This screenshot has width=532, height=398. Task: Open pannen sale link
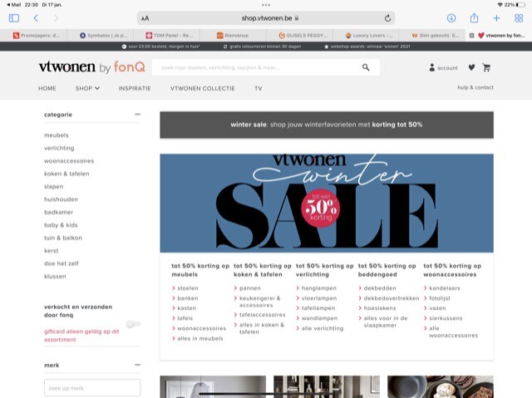(250, 288)
